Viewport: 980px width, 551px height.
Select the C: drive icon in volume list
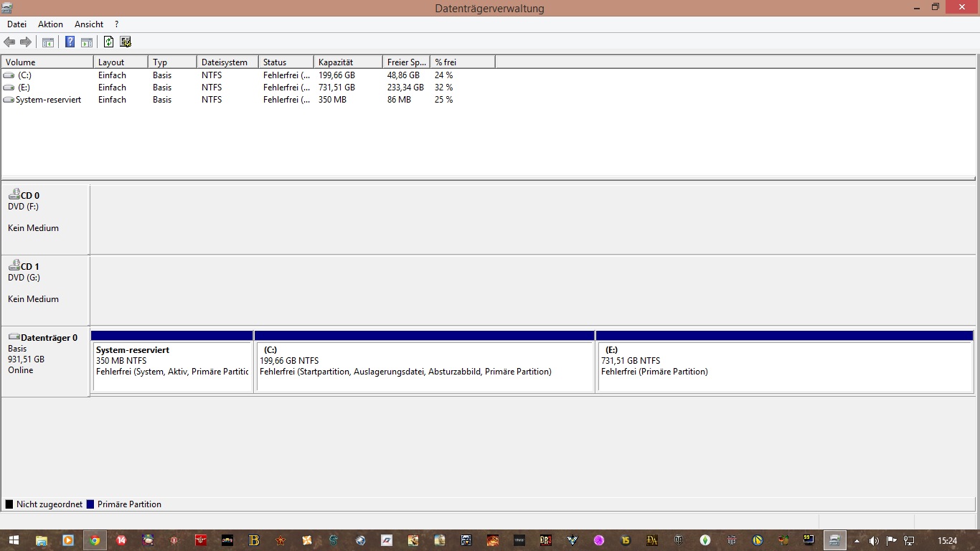[x=9, y=75]
